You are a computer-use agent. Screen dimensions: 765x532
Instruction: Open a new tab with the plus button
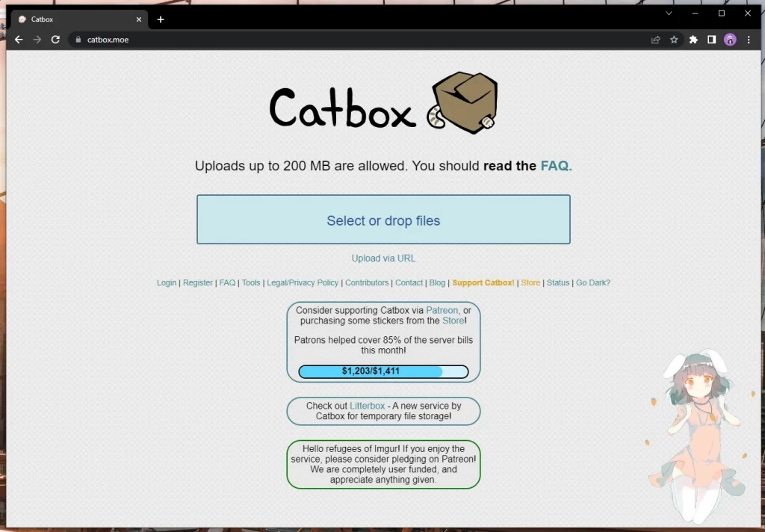point(161,19)
